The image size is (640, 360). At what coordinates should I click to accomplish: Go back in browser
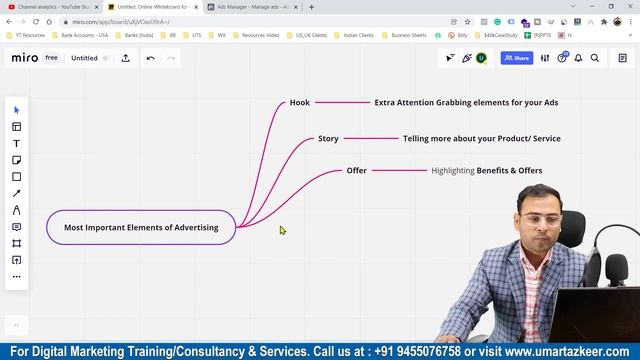coord(9,22)
